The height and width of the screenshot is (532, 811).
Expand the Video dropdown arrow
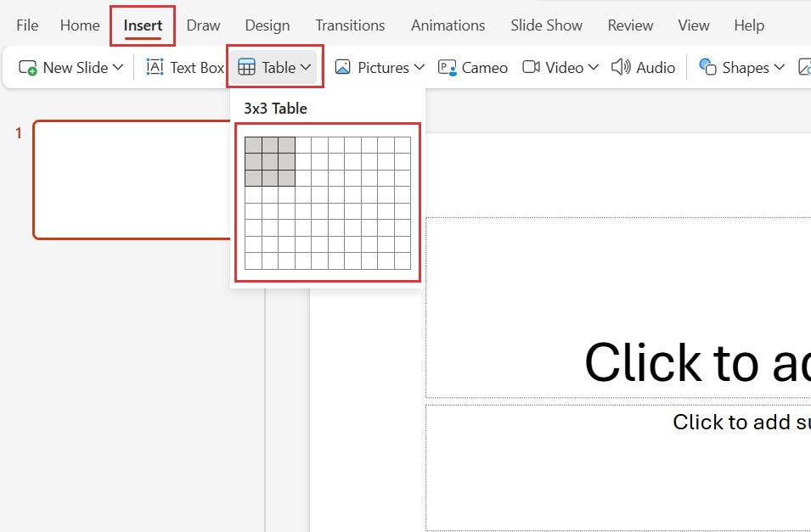[594, 67]
